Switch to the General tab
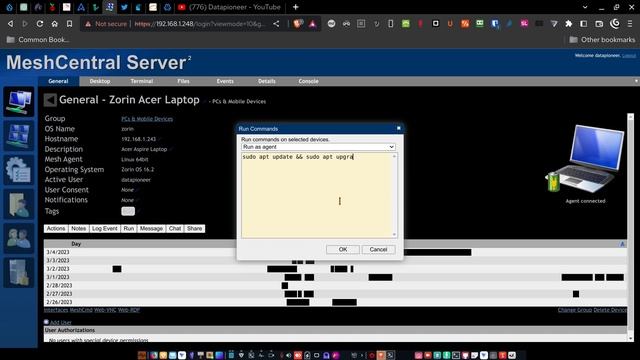The image size is (640, 360). [58, 81]
